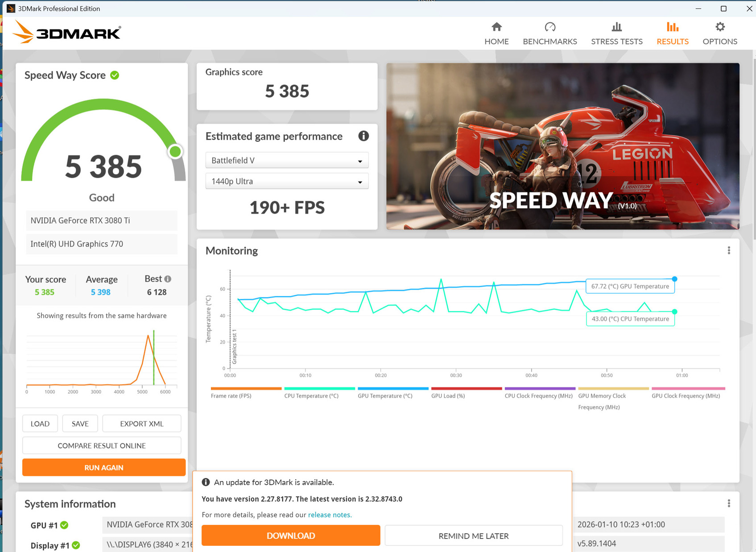756x552 pixels.
Task: Toggle GPU Clock Frequency legend swatch
Action: click(688, 388)
